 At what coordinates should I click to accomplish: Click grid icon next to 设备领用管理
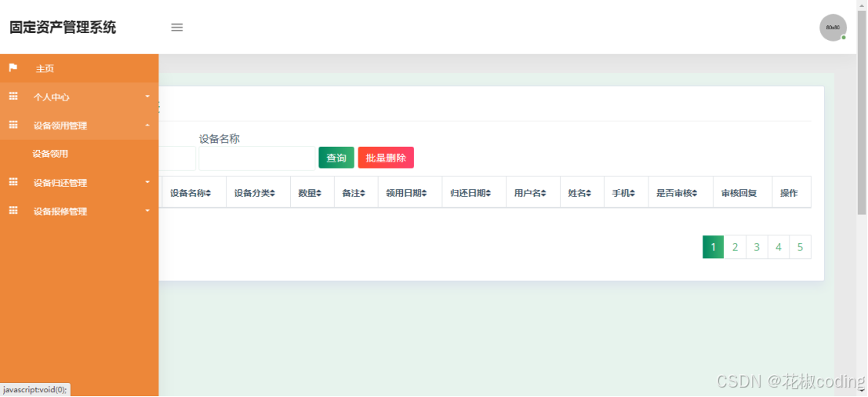coord(13,125)
